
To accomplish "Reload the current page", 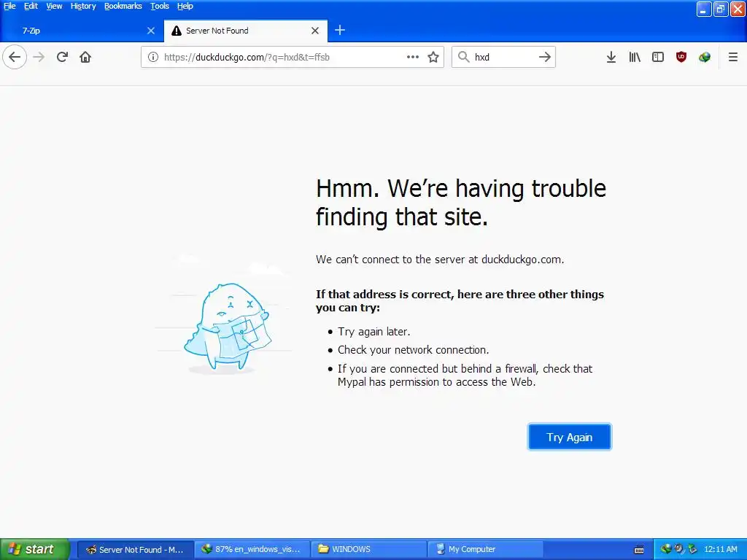I will pyautogui.click(x=62, y=57).
